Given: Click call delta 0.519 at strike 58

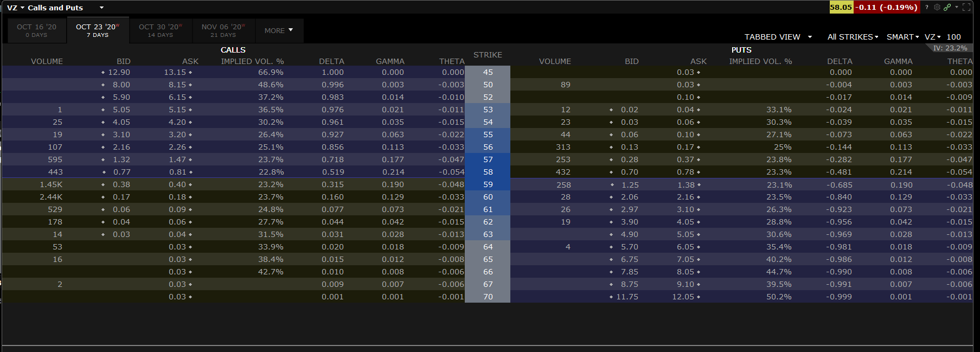Looking at the screenshot, I should click(x=332, y=172).
